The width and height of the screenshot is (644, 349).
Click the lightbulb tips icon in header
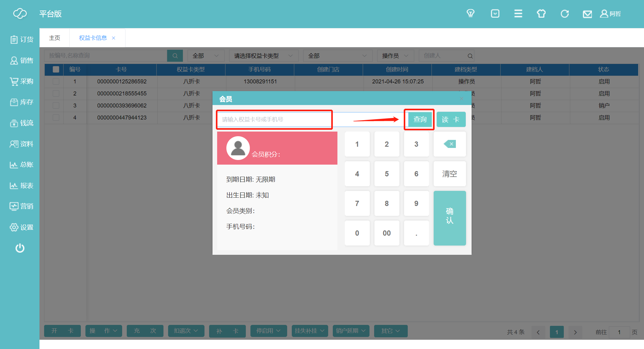tap(470, 14)
